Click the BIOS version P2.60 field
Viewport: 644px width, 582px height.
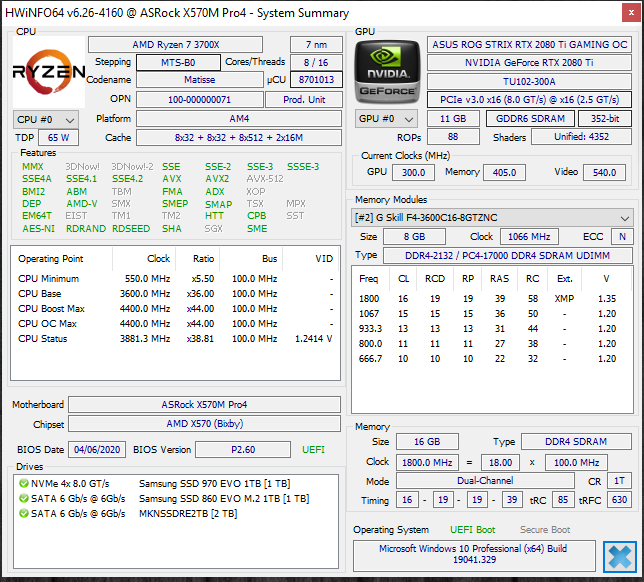click(243, 450)
